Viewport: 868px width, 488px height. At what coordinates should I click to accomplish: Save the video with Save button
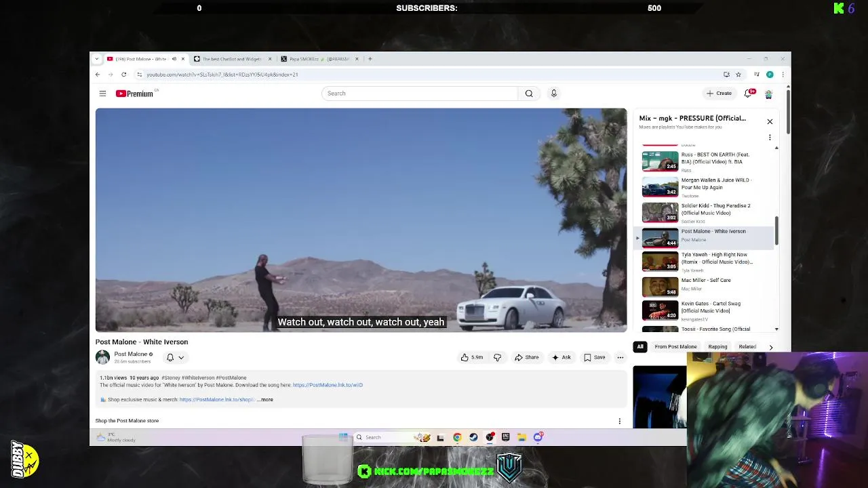click(594, 357)
